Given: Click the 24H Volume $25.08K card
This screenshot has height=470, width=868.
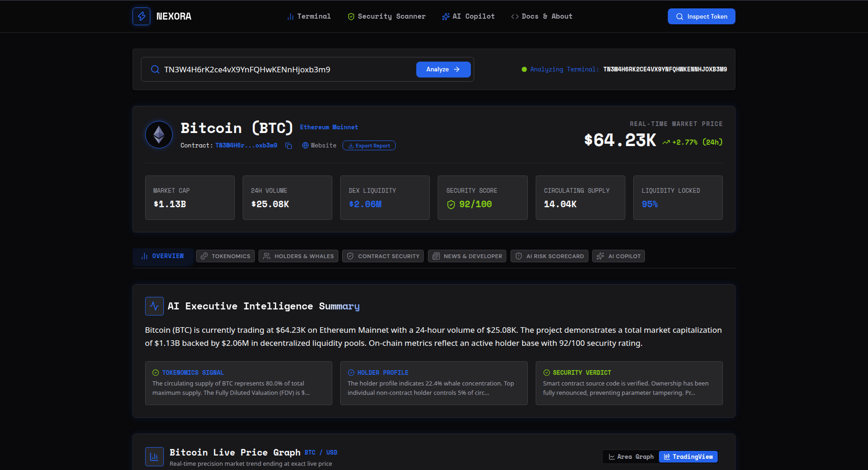Looking at the screenshot, I should coord(287,198).
